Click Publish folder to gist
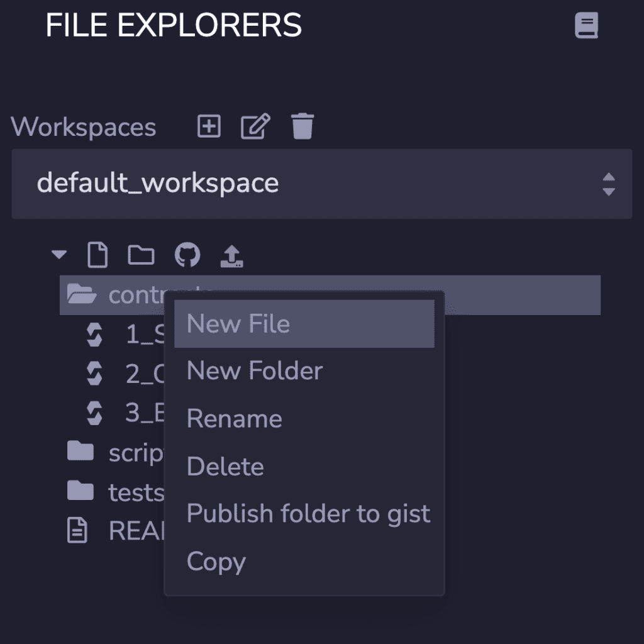Viewport: 644px width, 644px height. (x=308, y=514)
